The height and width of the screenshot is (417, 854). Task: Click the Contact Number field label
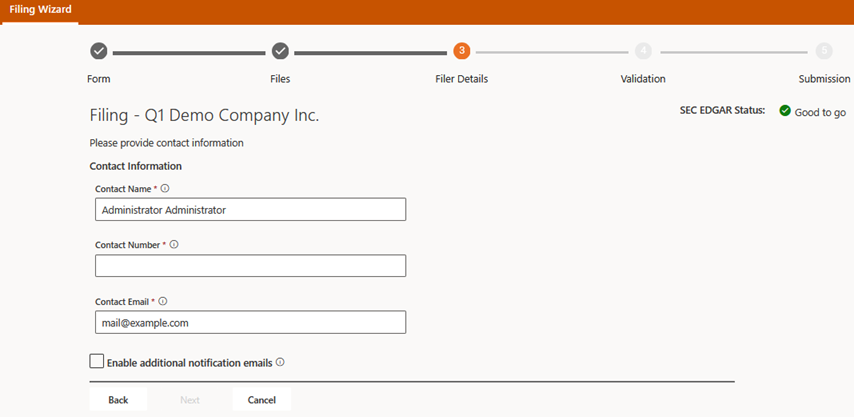(x=127, y=245)
